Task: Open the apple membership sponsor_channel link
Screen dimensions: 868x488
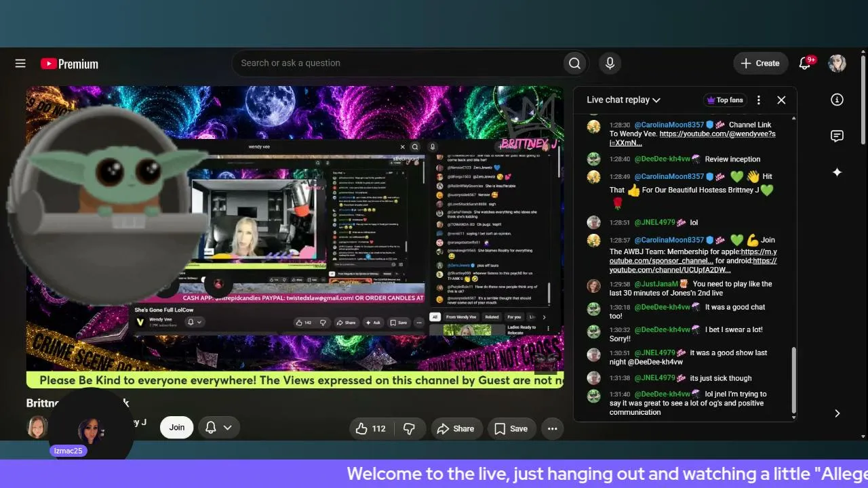Action: pyautogui.click(x=692, y=256)
